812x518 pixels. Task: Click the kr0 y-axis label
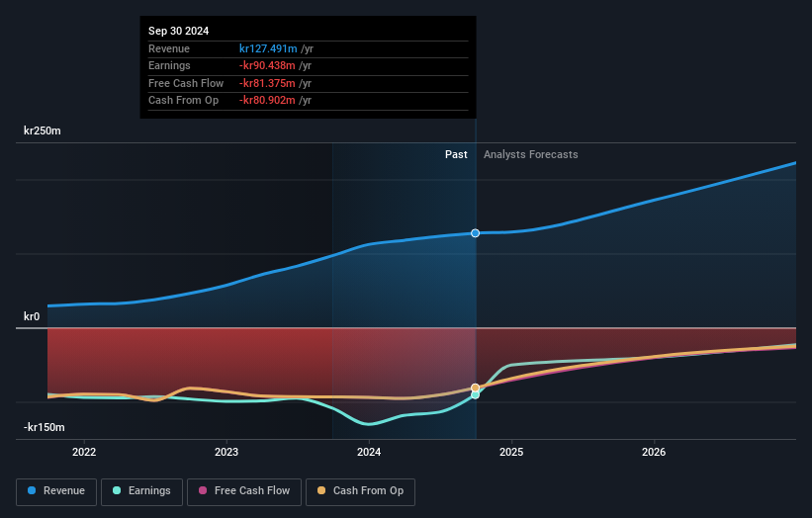32,316
